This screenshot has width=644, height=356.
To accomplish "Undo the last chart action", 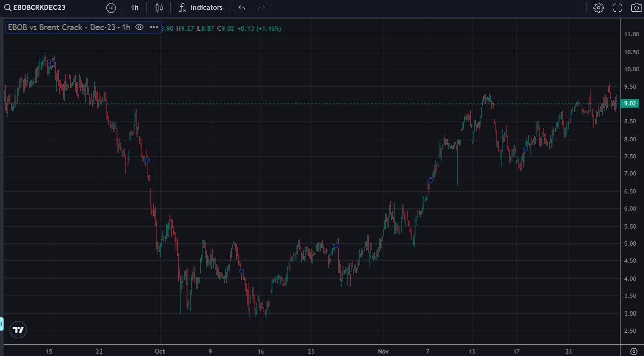I will [242, 8].
